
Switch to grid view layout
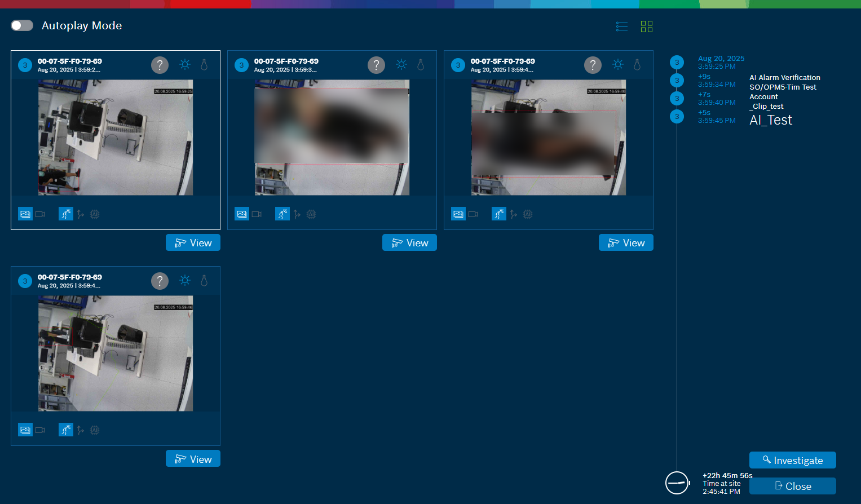(646, 26)
